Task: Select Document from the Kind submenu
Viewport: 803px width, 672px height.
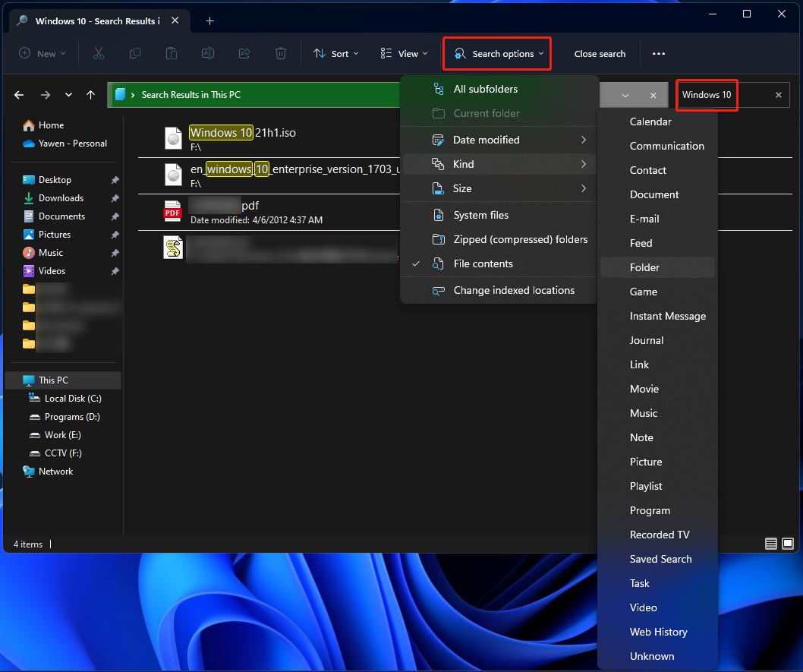Action: [653, 194]
